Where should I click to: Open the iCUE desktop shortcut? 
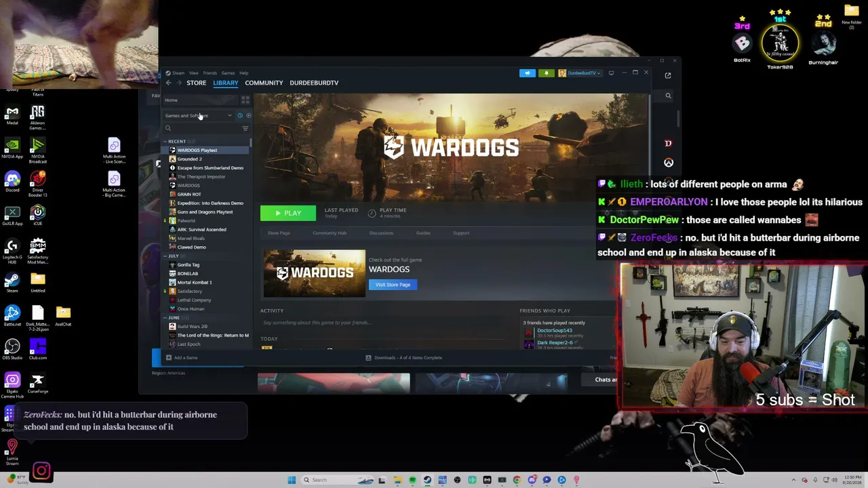click(x=38, y=215)
